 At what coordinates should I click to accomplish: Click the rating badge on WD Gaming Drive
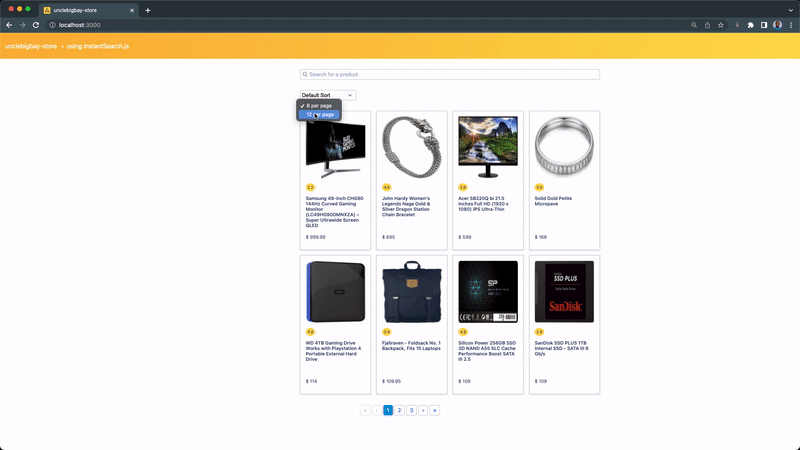(310, 332)
